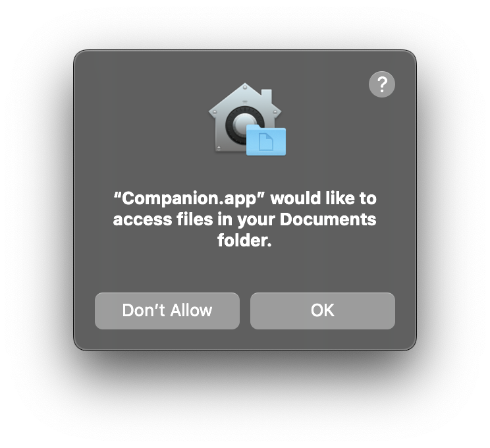Grant Documents access by clicking OK
The width and height of the screenshot is (490, 448).
pyautogui.click(x=323, y=311)
